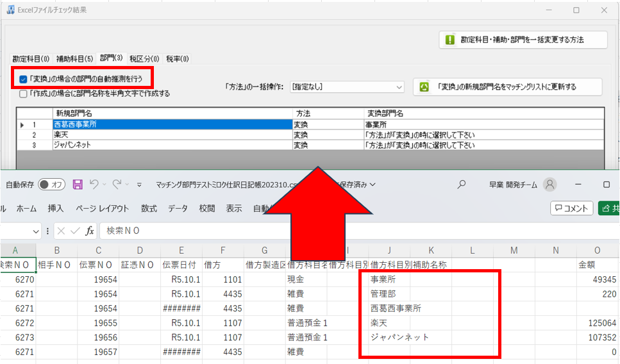The width and height of the screenshot is (620, 364).
Task: Click the cell with voucher number 19657
Action: click(98, 352)
